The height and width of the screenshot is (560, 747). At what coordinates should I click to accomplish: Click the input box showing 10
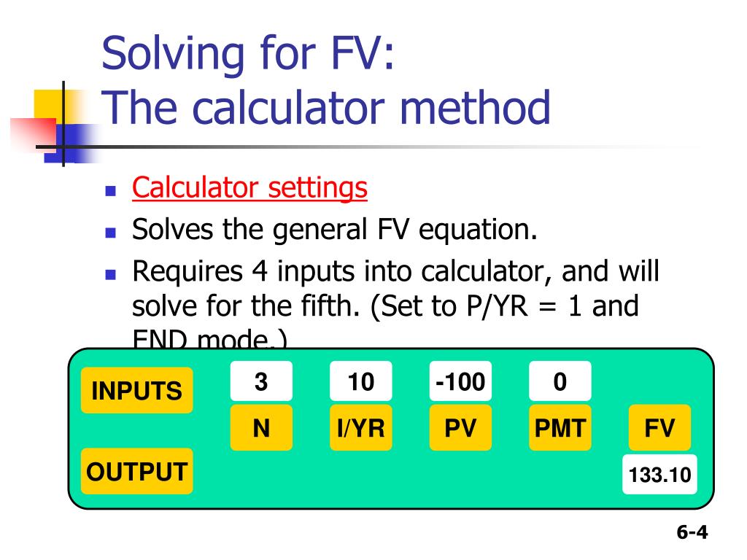point(360,381)
